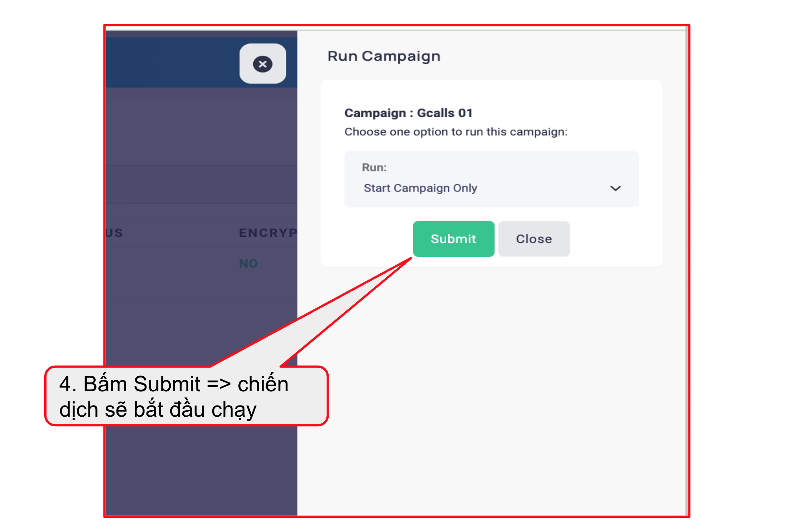Click the Choose one option instruction text

click(456, 132)
